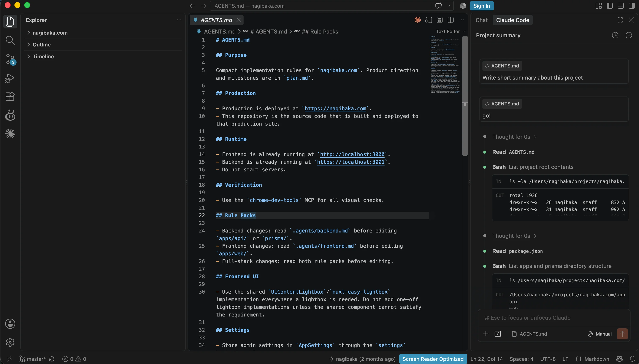Maximize the Claude Code side panel
Viewport: 639px width, 364px height.
pyautogui.click(x=620, y=20)
